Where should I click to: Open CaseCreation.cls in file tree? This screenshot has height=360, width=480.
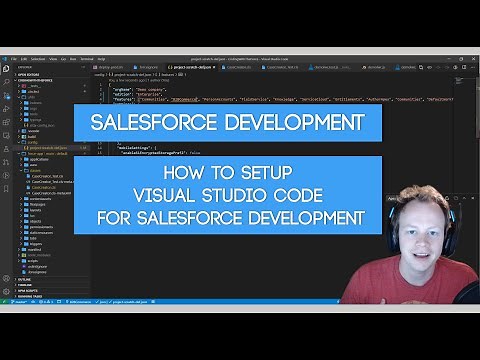pos(44,187)
